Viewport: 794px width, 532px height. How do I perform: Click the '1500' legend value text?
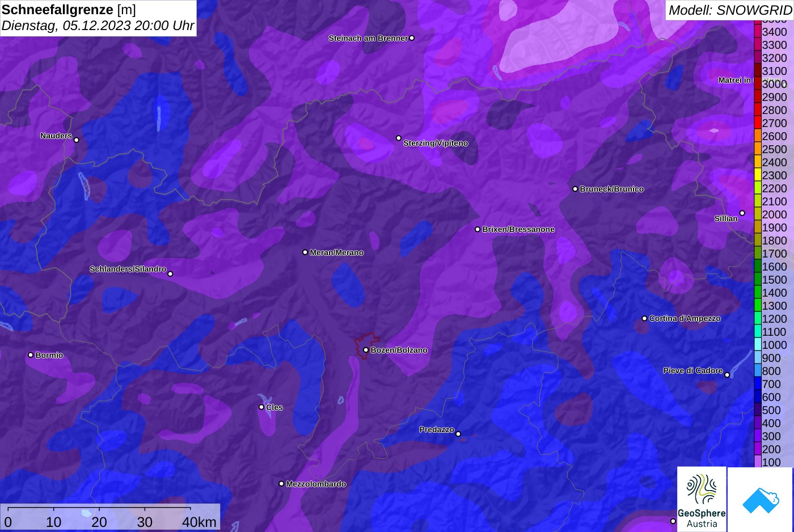tap(775, 280)
